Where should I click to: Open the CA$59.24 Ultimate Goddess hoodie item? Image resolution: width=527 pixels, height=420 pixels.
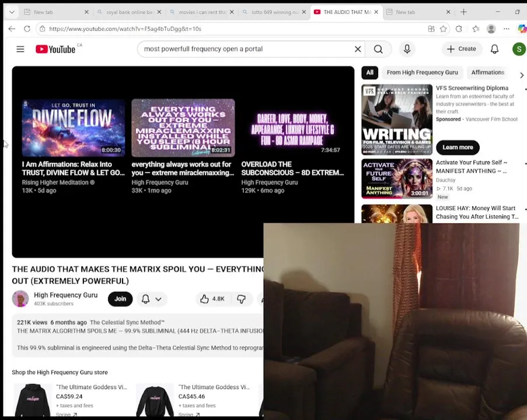pyautogui.click(x=71, y=400)
